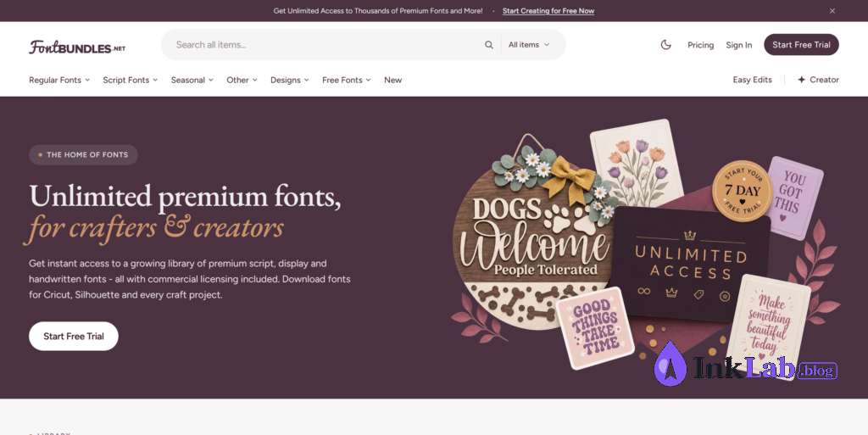This screenshot has width=868, height=435.
Task: Expand the Script Fonts menu
Action: [130, 80]
